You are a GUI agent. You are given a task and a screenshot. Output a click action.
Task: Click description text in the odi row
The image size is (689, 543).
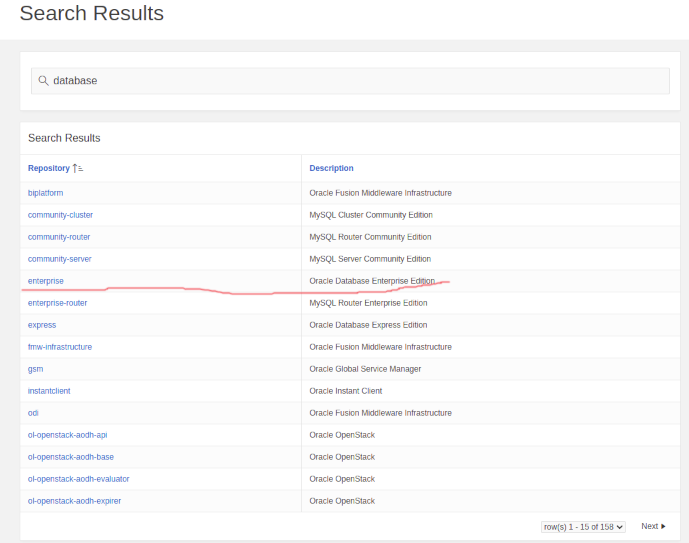[381, 413]
